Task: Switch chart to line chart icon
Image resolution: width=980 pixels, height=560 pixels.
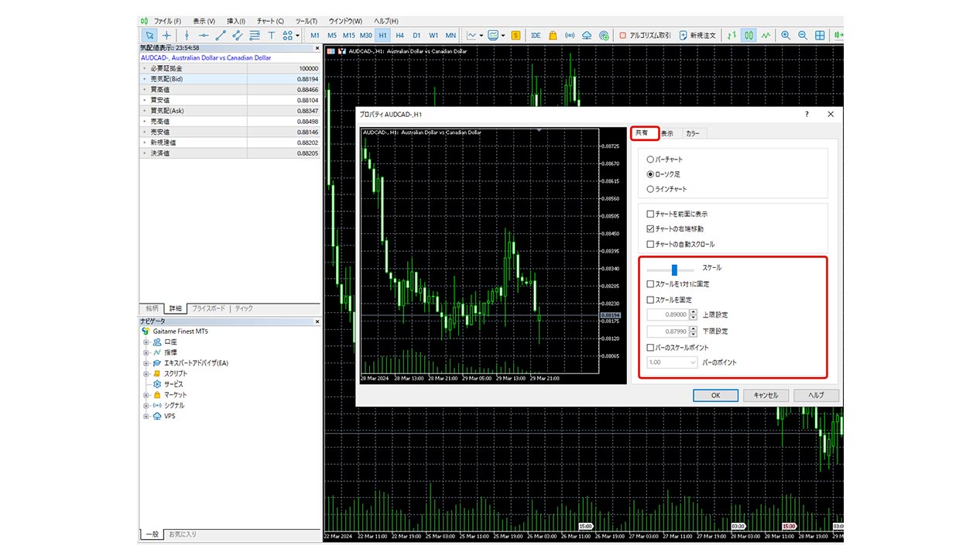Action: pos(766,36)
